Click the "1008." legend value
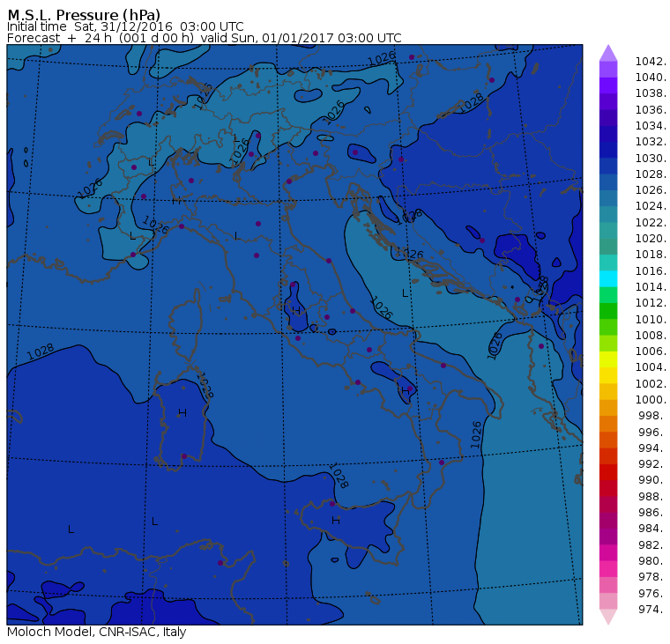 point(651,336)
